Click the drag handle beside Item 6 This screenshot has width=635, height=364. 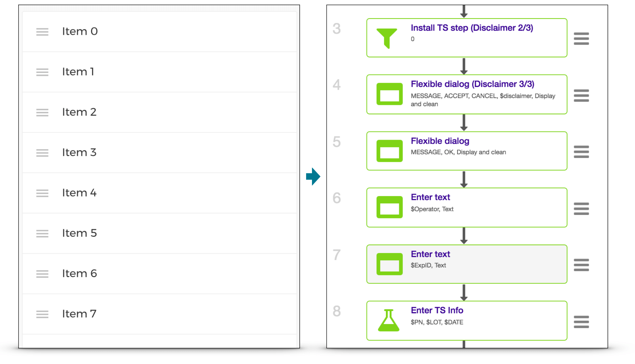(x=42, y=274)
